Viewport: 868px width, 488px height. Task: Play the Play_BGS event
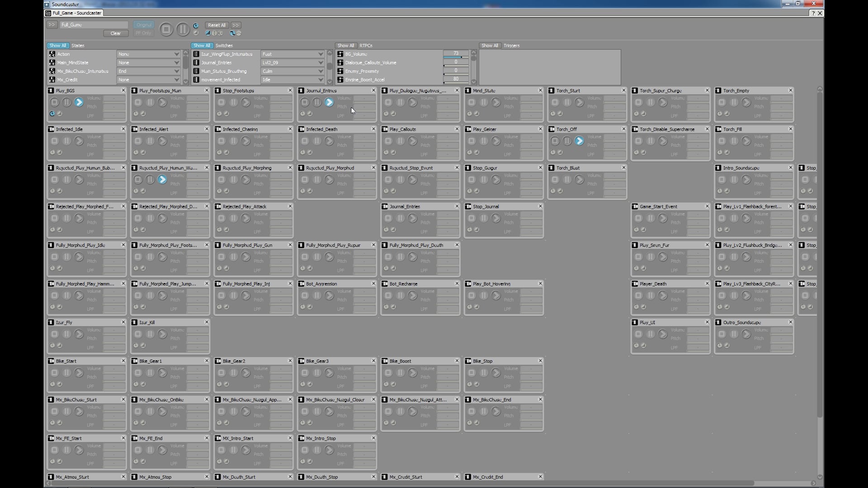[x=79, y=103]
